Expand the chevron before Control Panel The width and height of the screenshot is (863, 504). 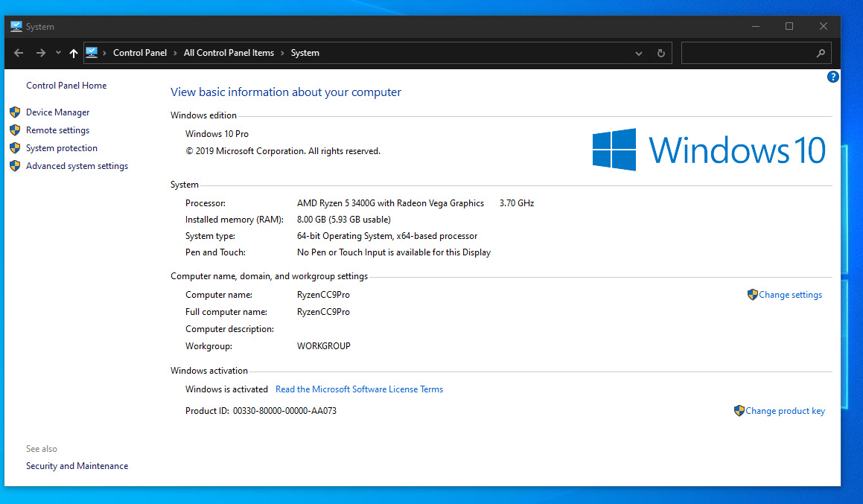tap(104, 53)
